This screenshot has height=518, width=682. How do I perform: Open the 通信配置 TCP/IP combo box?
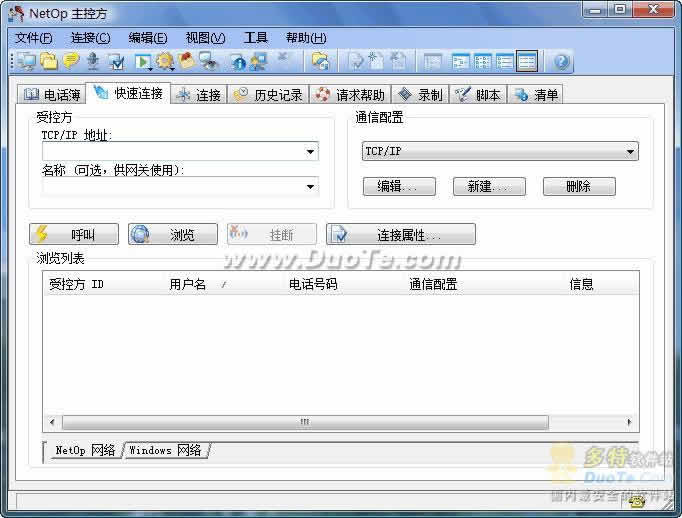coord(500,151)
